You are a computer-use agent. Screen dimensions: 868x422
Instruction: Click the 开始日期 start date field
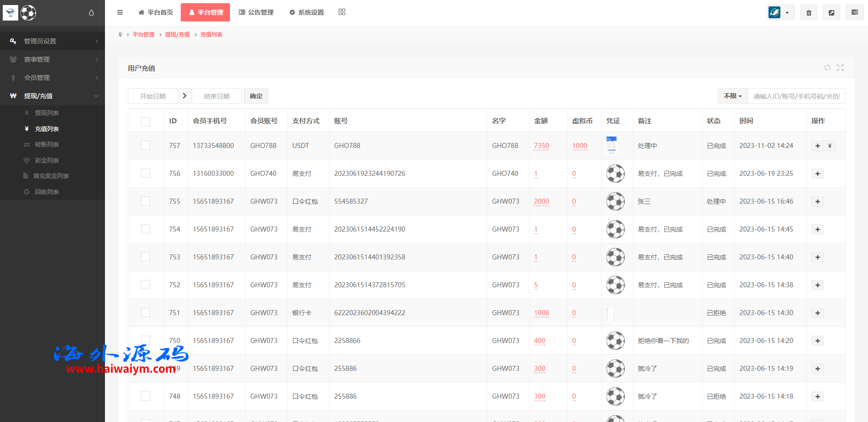click(153, 96)
